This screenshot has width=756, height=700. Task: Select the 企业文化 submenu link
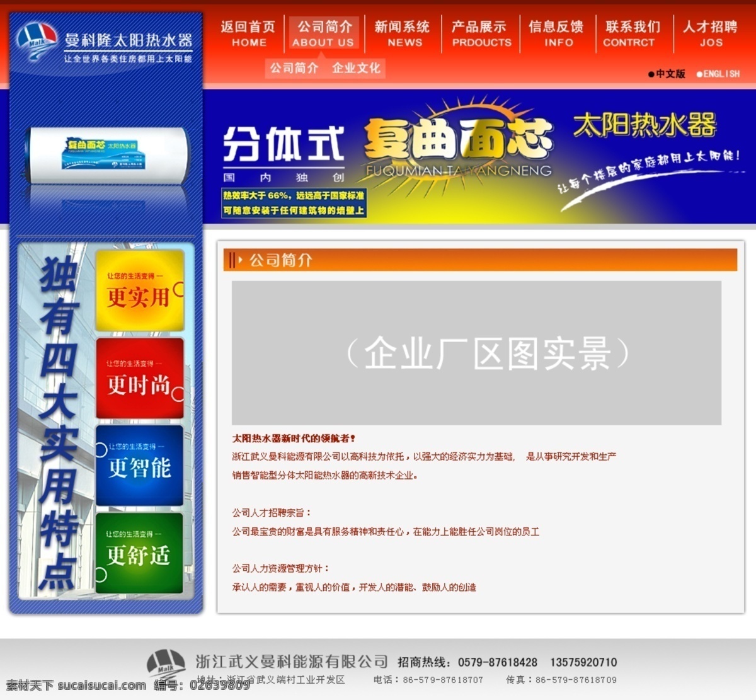pyautogui.click(x=356, y=68)
